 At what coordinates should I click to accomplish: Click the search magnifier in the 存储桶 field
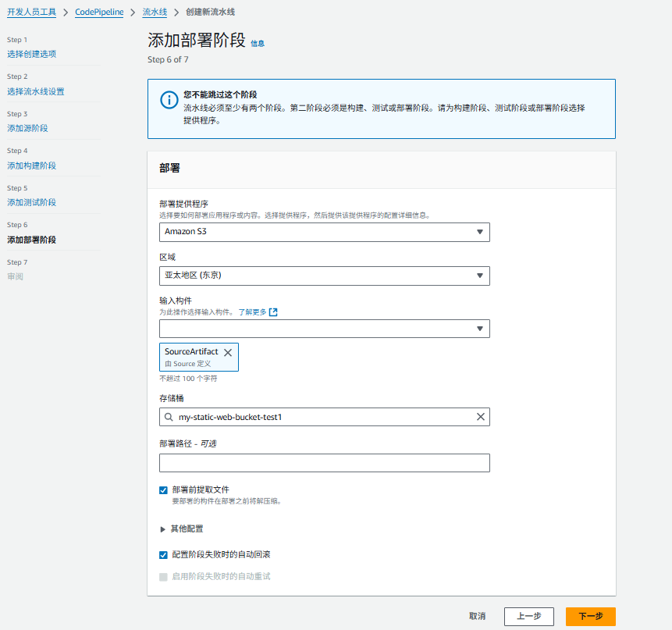[169, 417]
